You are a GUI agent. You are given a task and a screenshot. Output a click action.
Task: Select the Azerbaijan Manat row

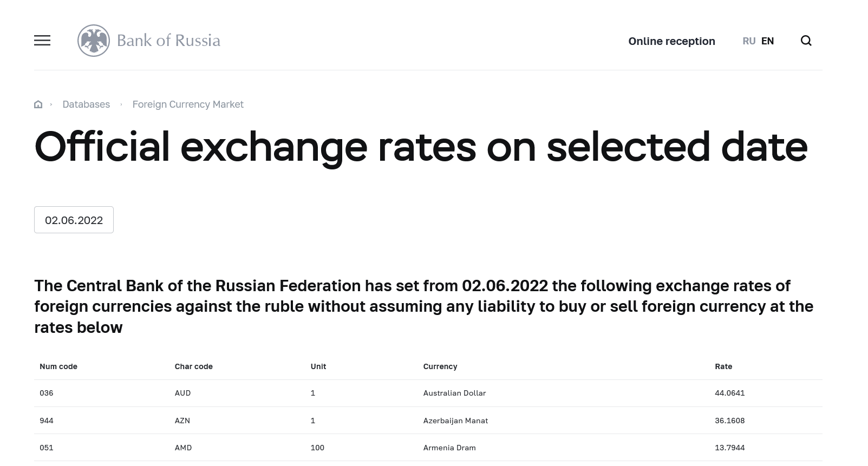[455, 421]
